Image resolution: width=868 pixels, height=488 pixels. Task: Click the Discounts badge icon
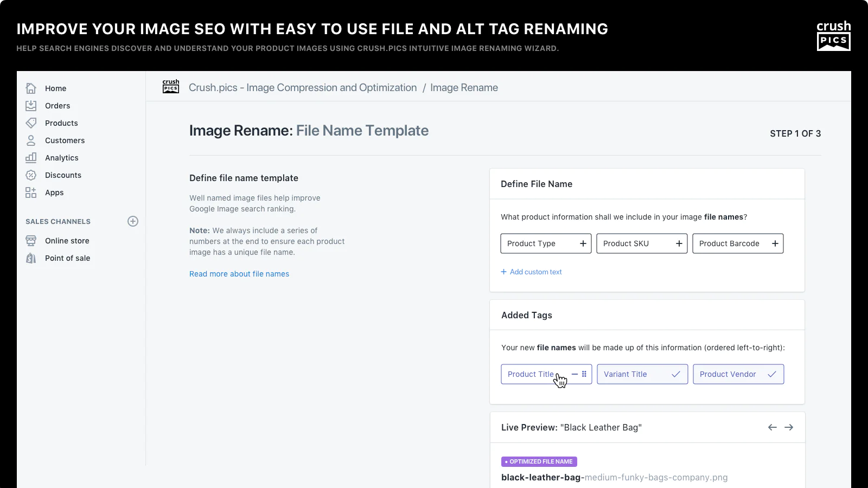31,175
